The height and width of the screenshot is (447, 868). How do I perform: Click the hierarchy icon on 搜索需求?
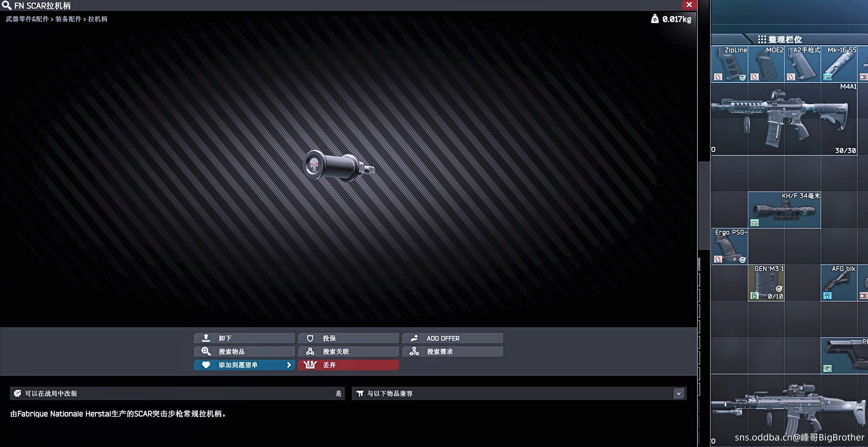coord(414,352)
